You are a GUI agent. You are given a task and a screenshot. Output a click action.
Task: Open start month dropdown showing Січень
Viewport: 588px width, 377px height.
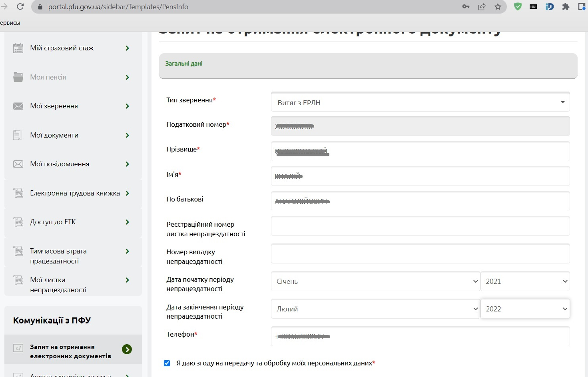[x=375, y=281]
